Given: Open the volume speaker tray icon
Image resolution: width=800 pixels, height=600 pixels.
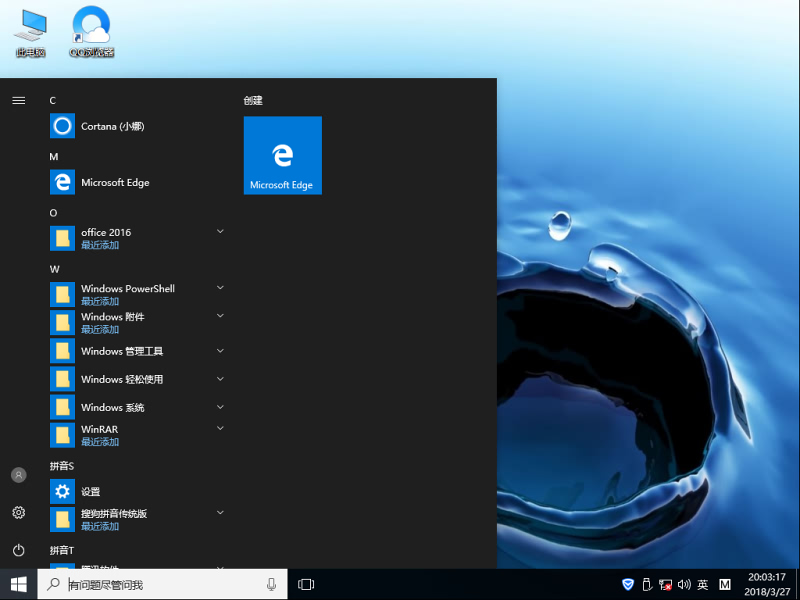Looking at the screenshot, I should [684, 584].
